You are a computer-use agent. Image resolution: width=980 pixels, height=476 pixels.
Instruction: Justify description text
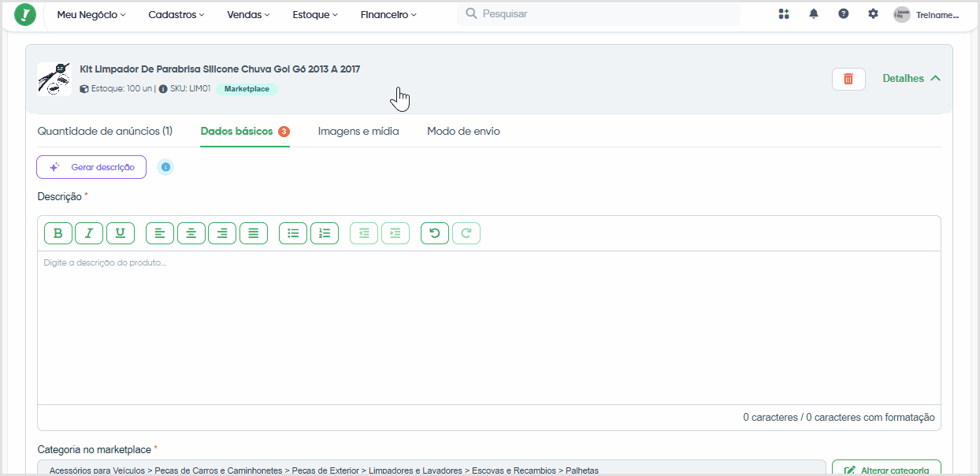pyautogui.click(x=254, y=233)
